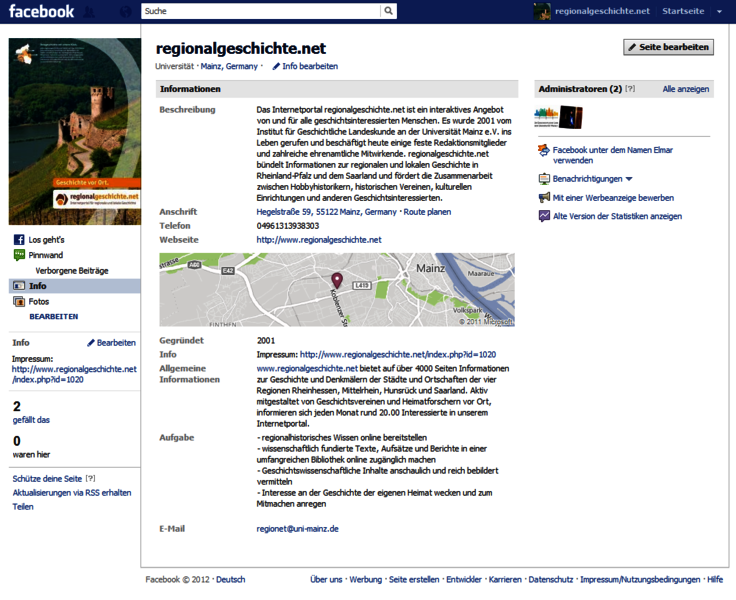Click the Fotos sidebar icon
The width and height of the screenshot is (736, 600).
(19, 302)
